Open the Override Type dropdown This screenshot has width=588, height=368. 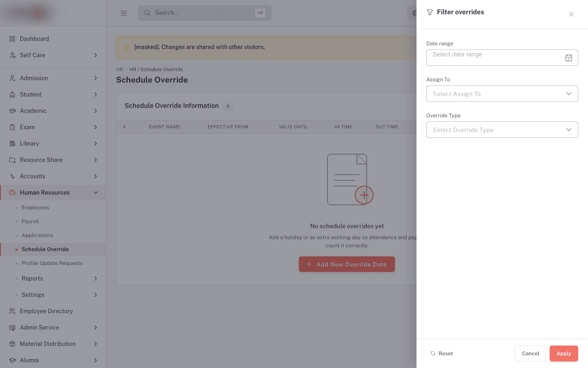click(x=502, y=130)
